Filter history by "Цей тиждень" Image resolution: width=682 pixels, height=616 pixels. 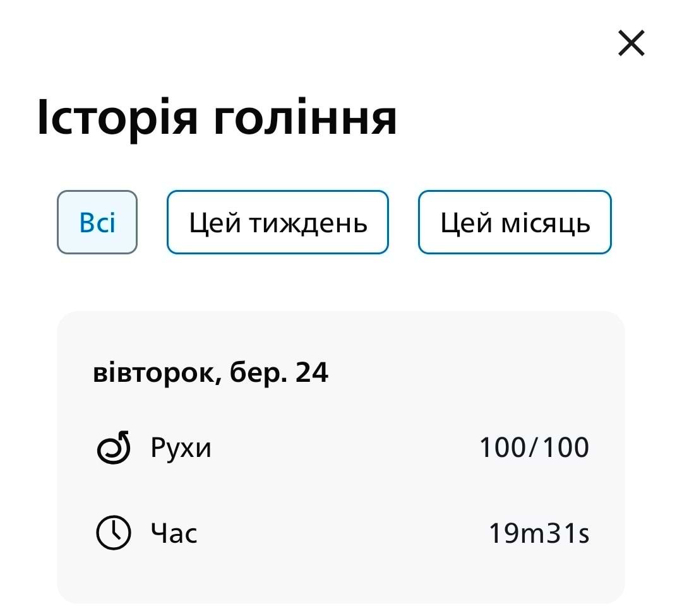[x=278, y=222]
